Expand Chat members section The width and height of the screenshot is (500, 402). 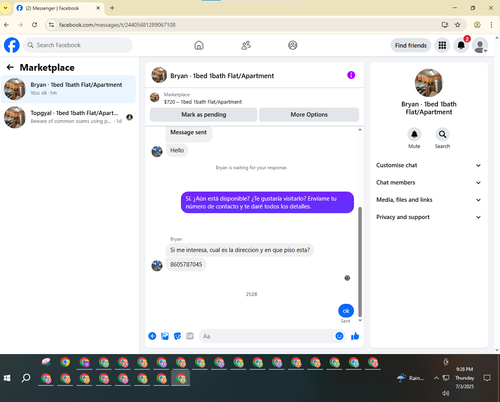pos(429,183)
